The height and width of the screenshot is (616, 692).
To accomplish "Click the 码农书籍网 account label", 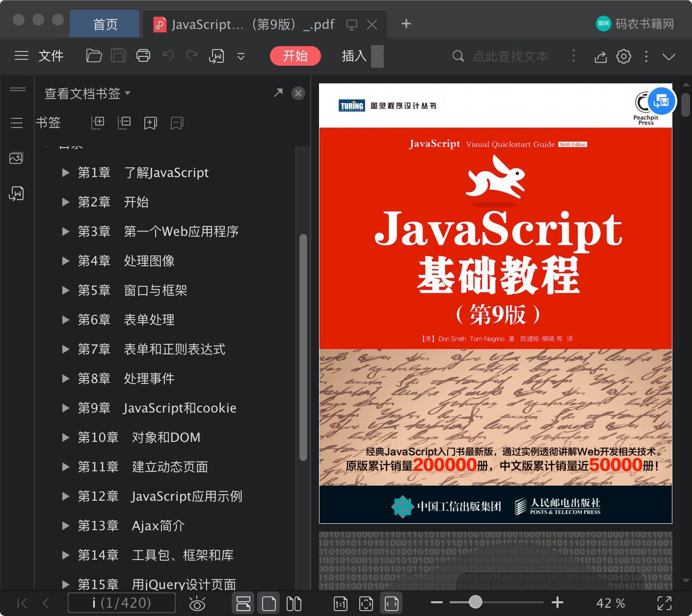I will (644, 24).
